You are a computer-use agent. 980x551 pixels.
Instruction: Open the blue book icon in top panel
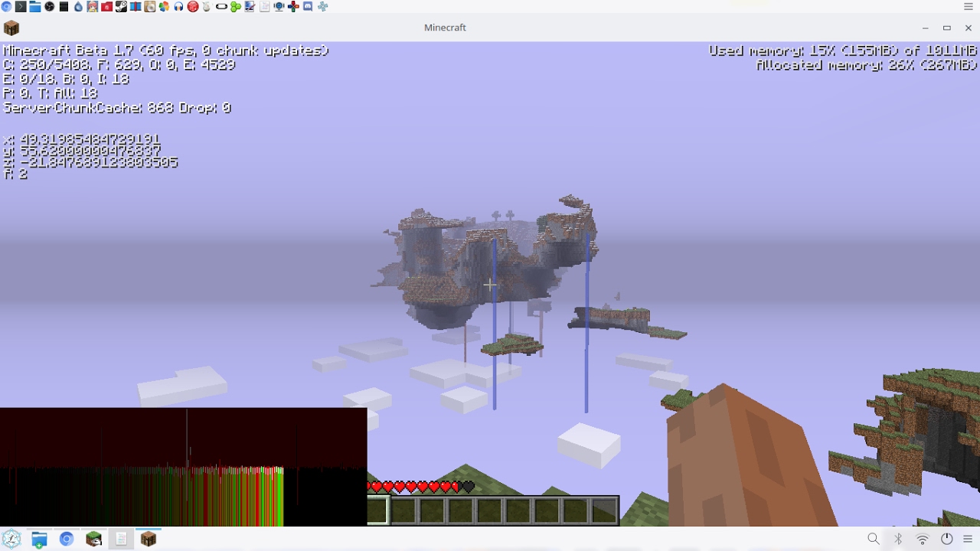(136, 7)
